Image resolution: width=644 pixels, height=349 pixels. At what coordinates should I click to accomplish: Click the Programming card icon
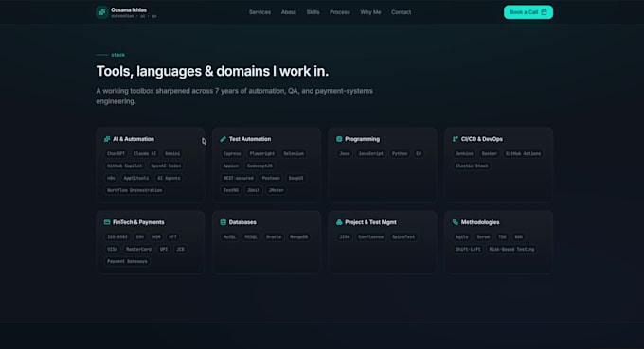(339, 139)
